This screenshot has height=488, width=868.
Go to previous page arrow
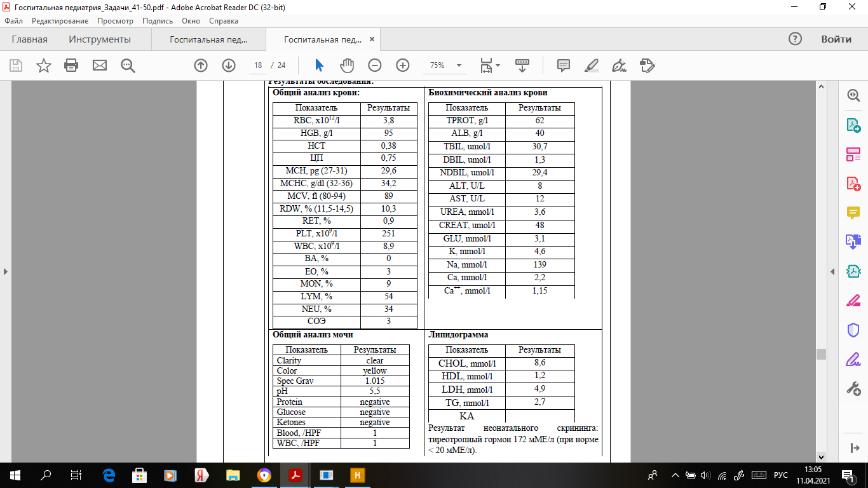click(x=201, y=65)
